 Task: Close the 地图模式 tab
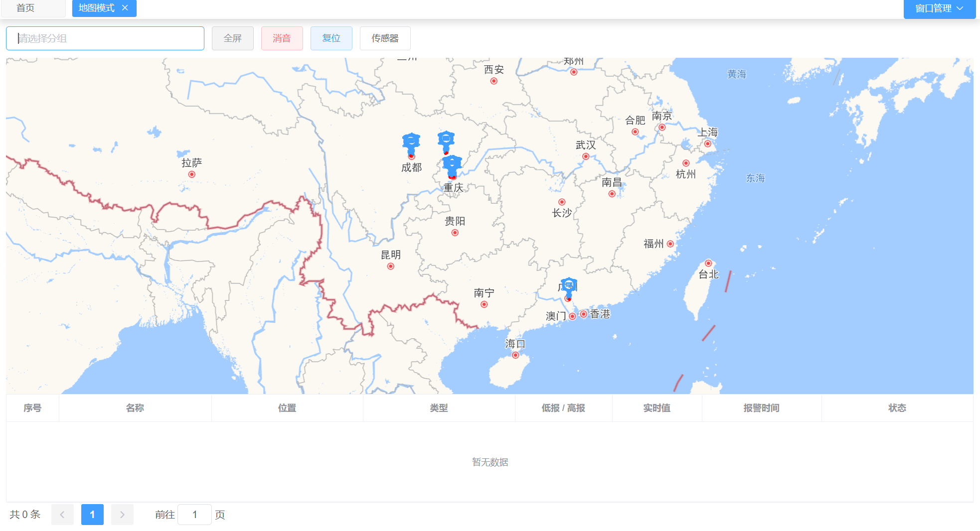point(125,8)
